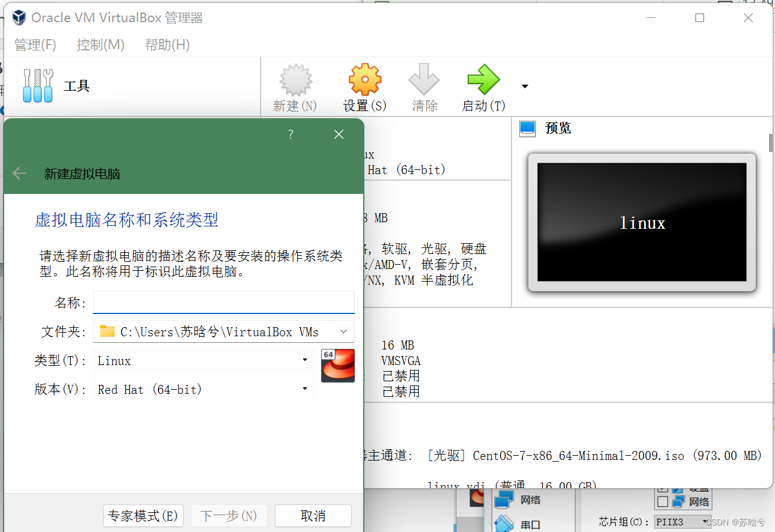Go back using wizard back arrow
The height and width of the screenshot is (532, 775).
[19, 174]
